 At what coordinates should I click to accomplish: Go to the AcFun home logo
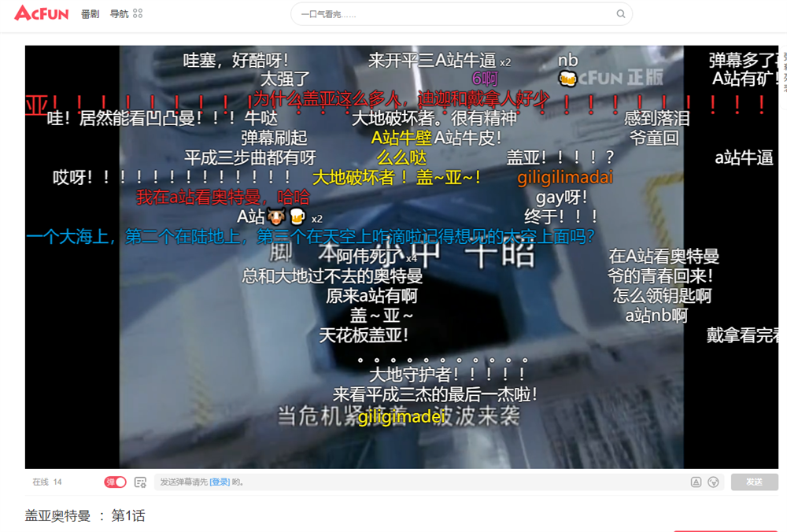[42, 13]
